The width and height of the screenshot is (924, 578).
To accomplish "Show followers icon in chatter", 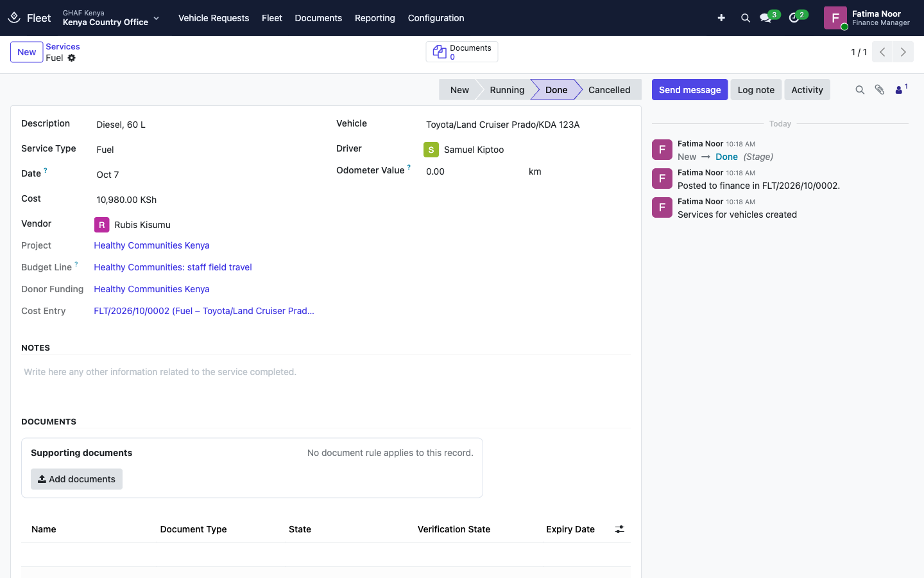I will pyautogui.click(x=901, y=89).
